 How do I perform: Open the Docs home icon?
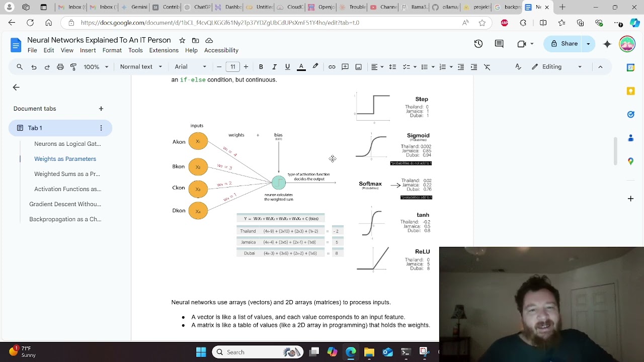click(16, 45)
